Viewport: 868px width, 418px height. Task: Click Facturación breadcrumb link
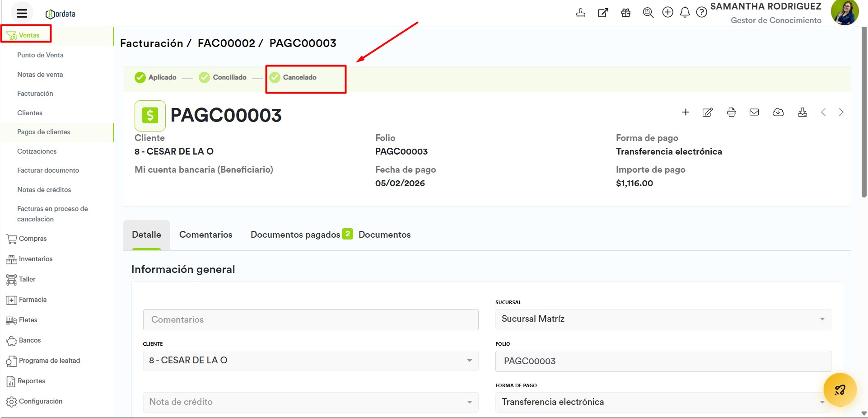(152, 43)
